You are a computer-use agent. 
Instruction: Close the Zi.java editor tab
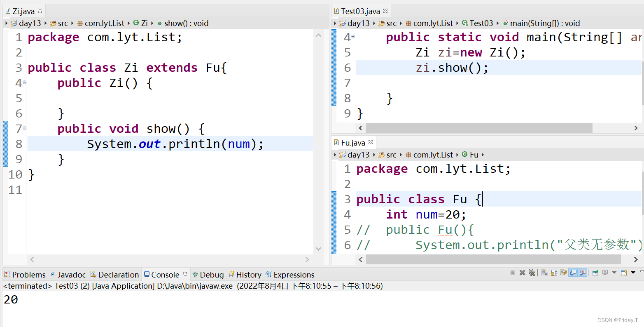tap(40, 11)
